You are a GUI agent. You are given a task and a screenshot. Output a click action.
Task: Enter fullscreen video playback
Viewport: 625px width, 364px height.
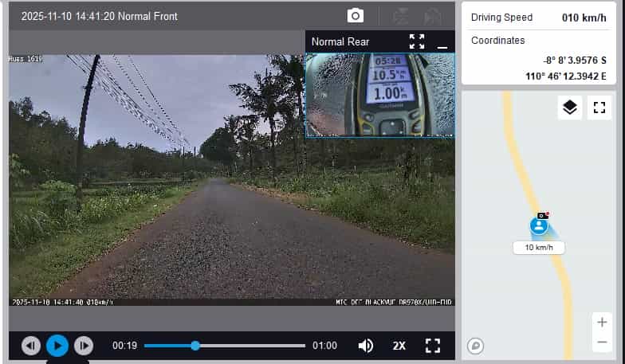(433, 346)
